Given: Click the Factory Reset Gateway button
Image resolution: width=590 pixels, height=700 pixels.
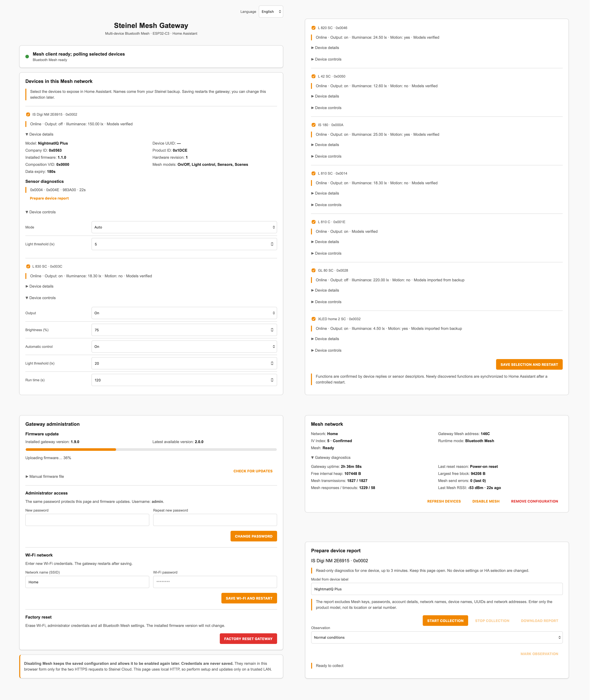Looking at the screenshot, I should coord(248,639).
